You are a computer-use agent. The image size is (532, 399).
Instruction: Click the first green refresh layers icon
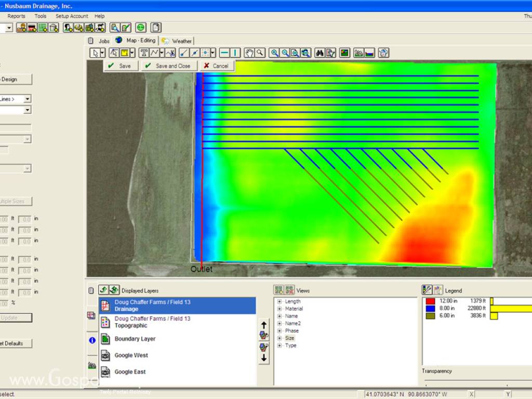pyautogui.click(x=103, y=290)
